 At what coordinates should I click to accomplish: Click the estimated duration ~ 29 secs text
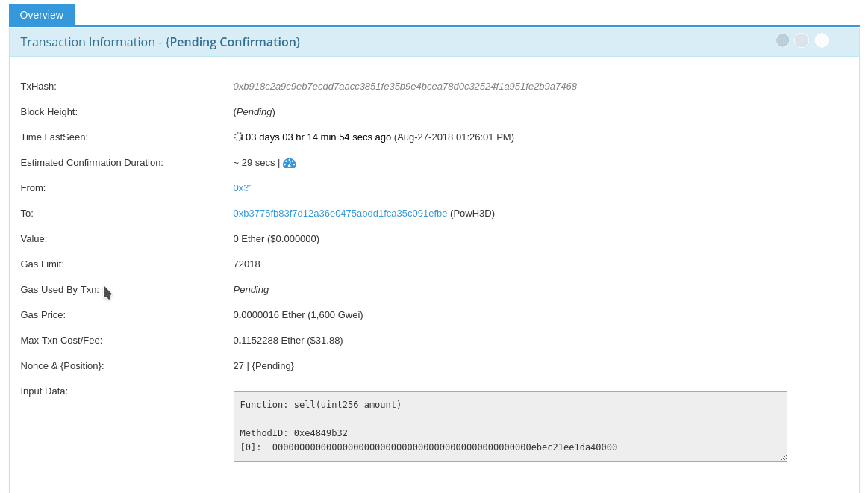[x=254, y=162]
